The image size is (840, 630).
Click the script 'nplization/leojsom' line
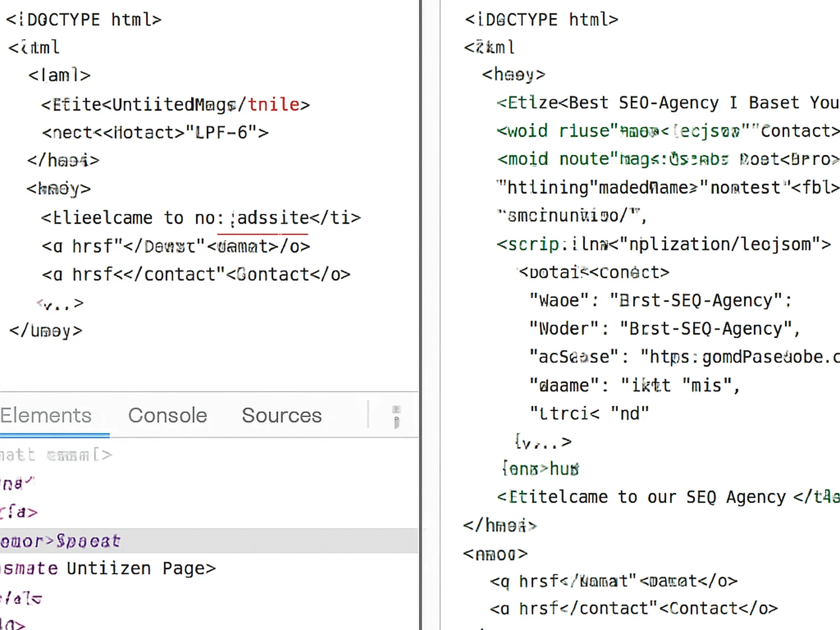coord(664,244)
